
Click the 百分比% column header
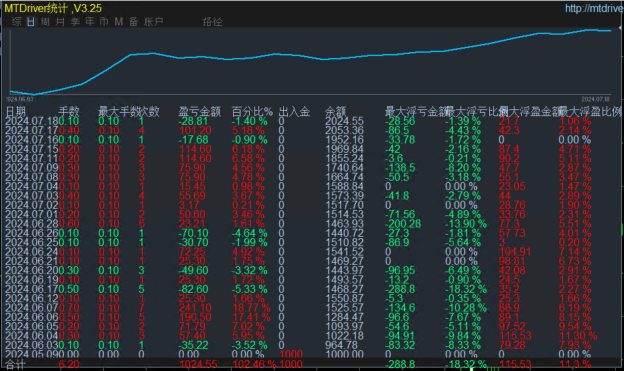pyautogui.click(x=252, y=111)
